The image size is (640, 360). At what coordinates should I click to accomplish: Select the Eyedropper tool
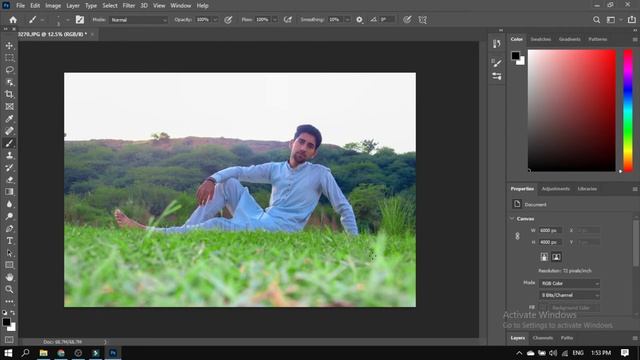click(x=9, y=119)
